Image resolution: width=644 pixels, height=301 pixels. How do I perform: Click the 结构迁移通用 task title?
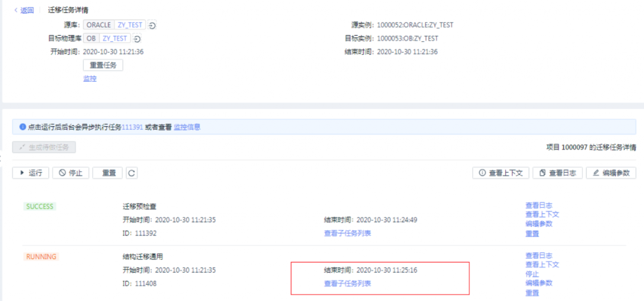(x=143, y=257)
